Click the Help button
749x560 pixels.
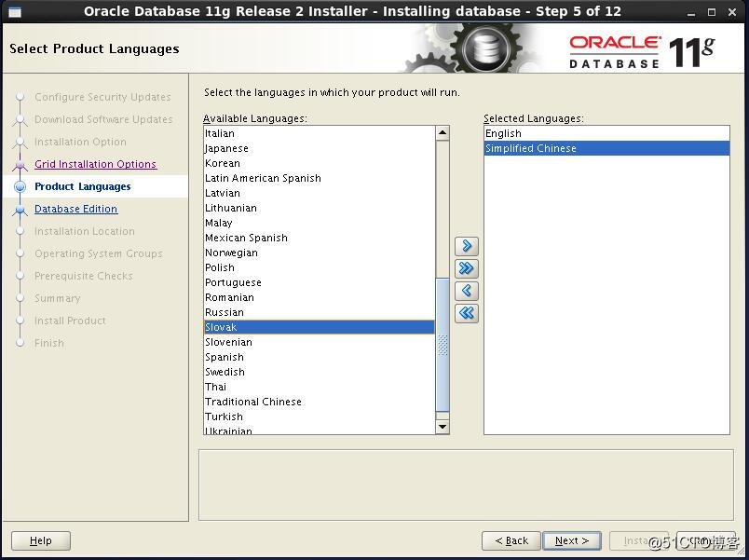41,540
